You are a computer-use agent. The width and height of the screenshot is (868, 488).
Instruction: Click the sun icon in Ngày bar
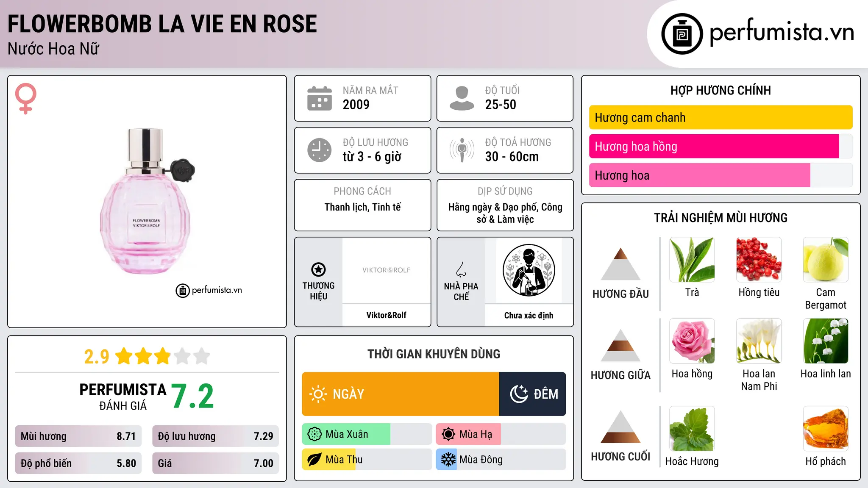tap(318, 394)
